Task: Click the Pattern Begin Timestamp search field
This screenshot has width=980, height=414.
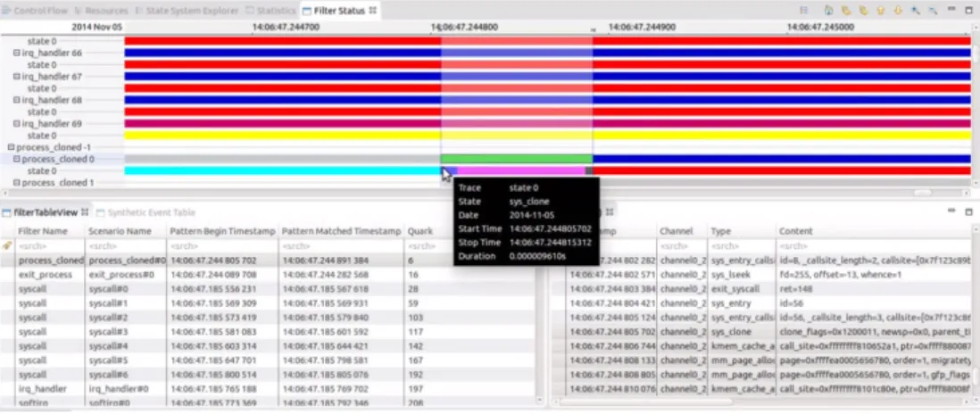Action: tap(222, 246)
